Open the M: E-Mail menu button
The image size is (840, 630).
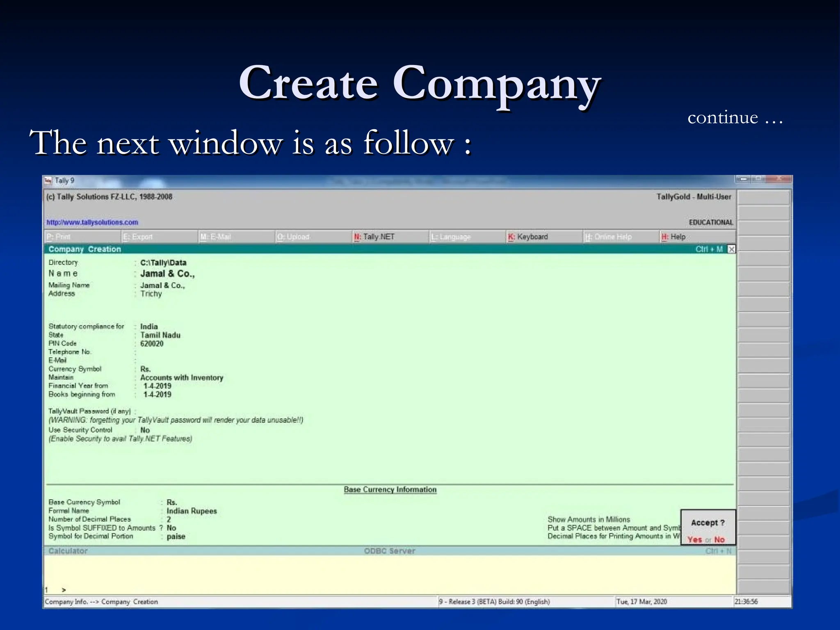(x=237, y=237)
